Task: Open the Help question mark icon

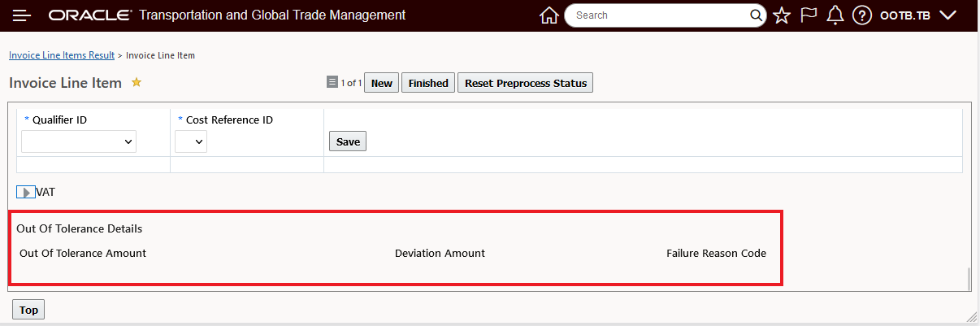Action: [x=861, y=15]
